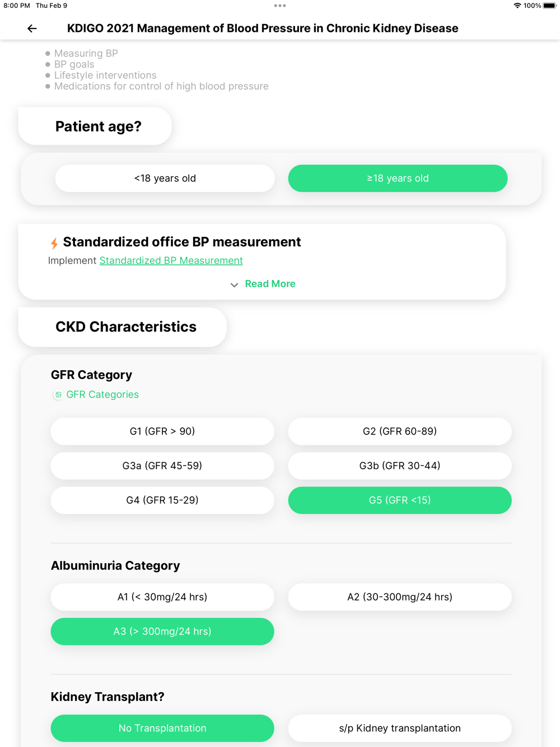Tap the GFR Categories image icon

tap(58, 395)
